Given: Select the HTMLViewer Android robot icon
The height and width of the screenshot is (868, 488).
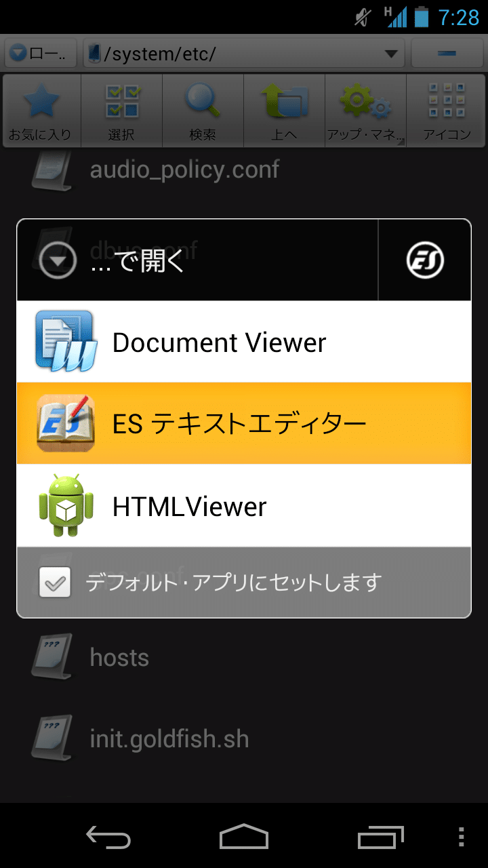Looking at the screenshot, I should click(x=65, y=506).
